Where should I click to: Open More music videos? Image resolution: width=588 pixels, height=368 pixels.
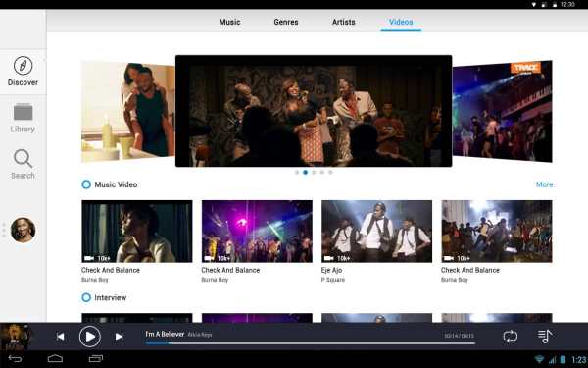(x=544, y=184)
